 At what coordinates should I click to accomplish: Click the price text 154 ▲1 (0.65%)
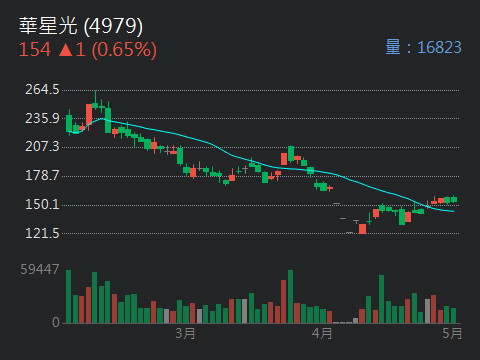click(88, 50)
